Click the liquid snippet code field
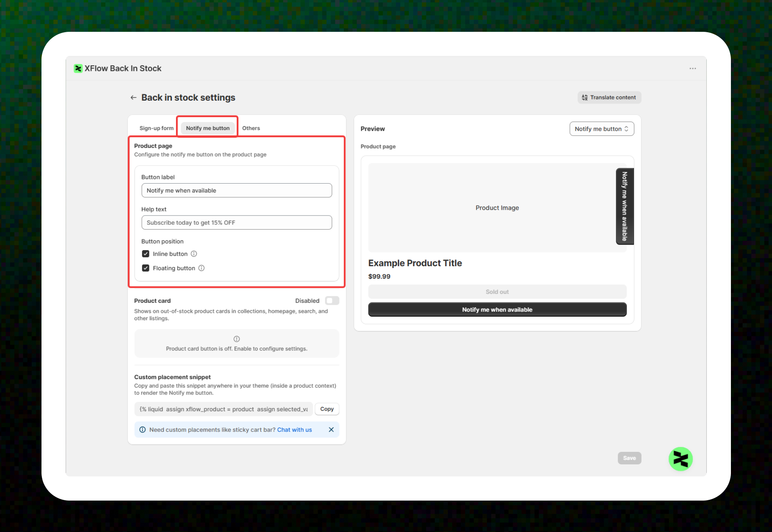Image resolution: width=772 pixels, height=532 pixels. click(224, 409)
